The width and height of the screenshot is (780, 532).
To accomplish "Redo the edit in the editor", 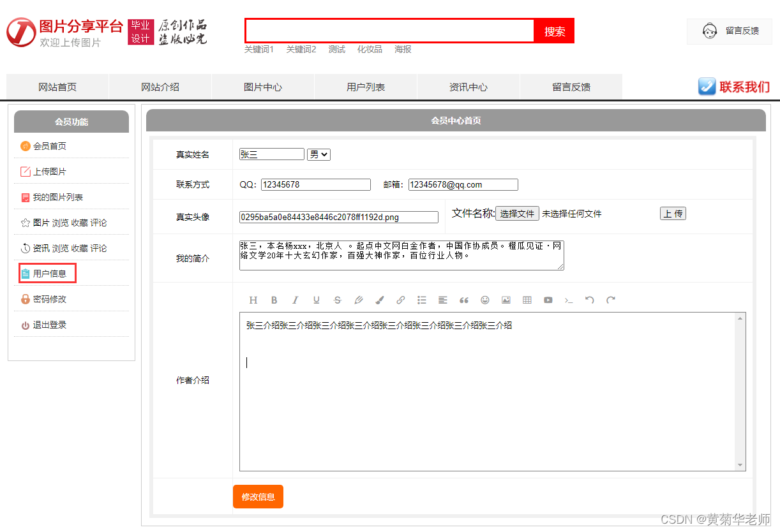I will 611,300.
